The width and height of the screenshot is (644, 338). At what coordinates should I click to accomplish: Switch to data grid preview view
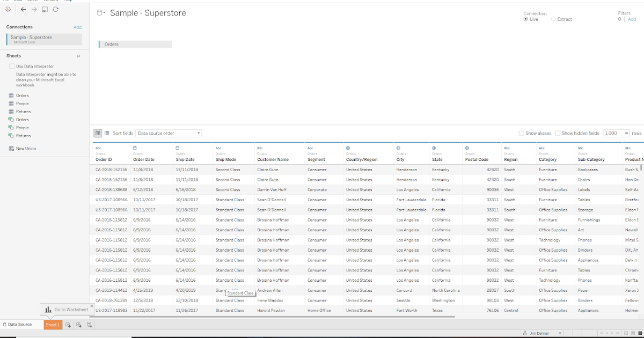(98, 133)
